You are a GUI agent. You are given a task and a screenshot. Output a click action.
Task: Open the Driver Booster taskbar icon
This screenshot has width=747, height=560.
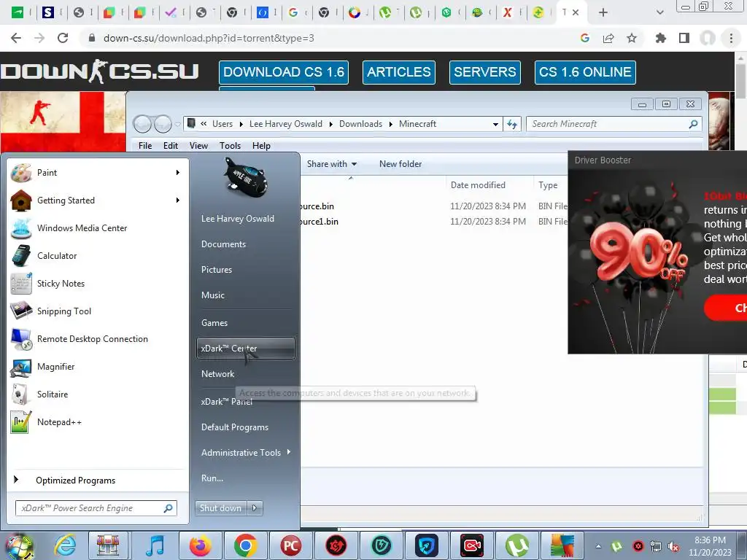(336, 545)
